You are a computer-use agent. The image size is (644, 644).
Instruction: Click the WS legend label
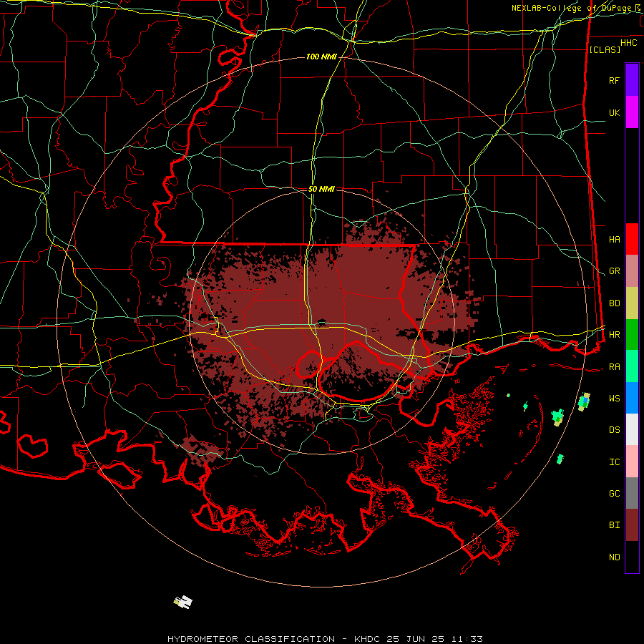tap(614, 399)
